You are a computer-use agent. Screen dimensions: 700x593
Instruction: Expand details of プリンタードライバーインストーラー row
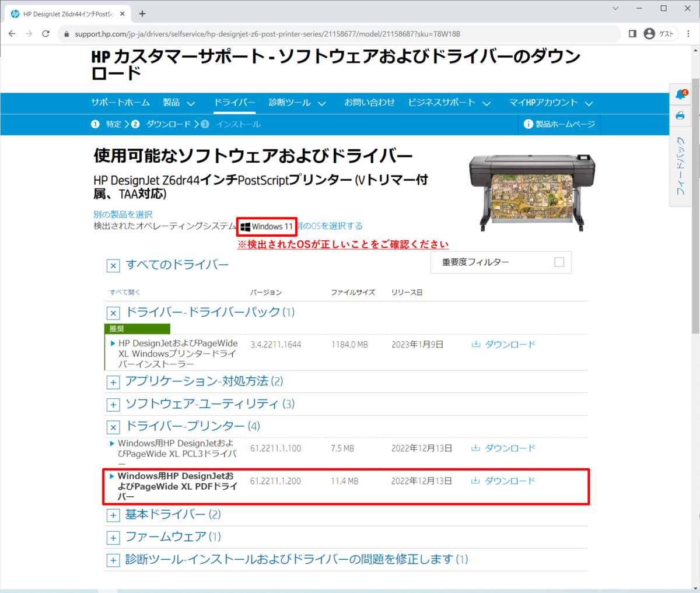(113, 343)
